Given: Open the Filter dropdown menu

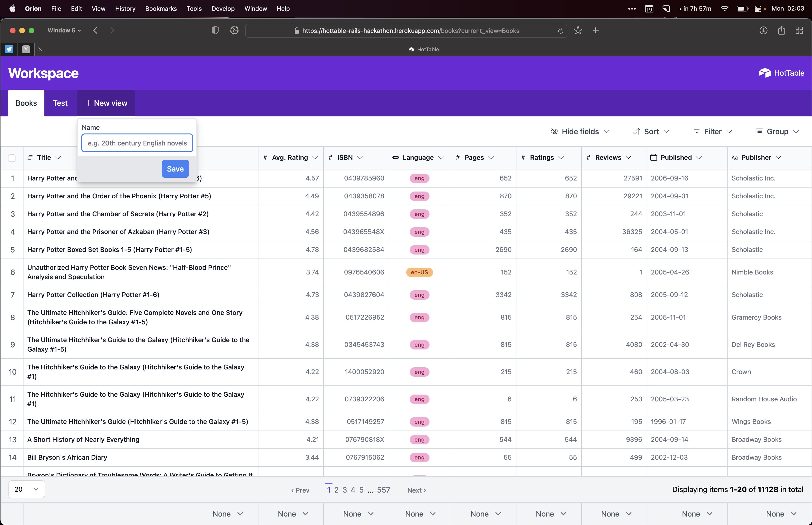Looking at the screenshot, I should [713, 132].
